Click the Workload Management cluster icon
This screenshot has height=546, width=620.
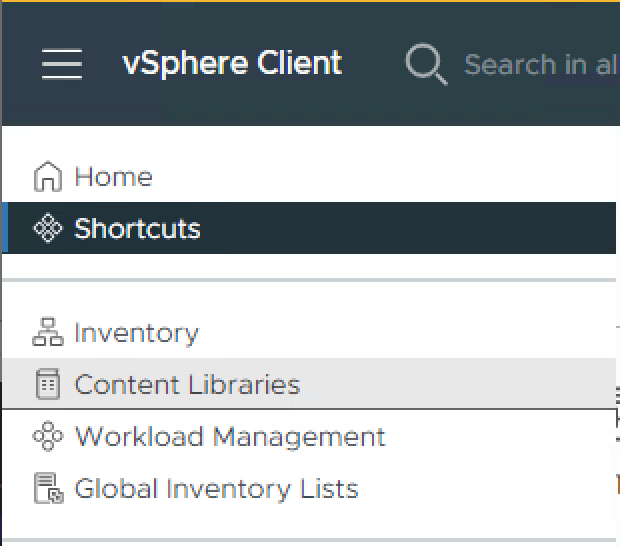(x=48, y=437)
